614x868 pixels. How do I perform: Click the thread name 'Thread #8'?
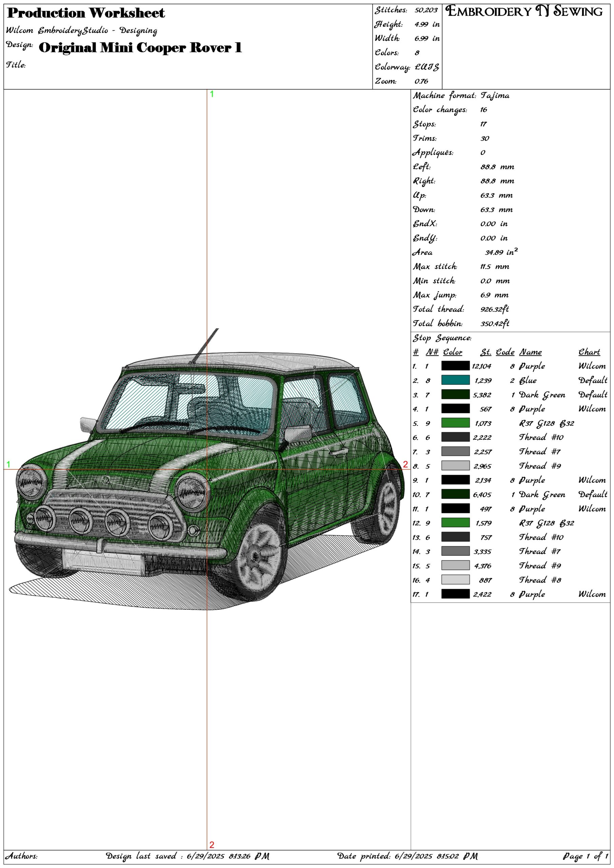pos(540,579)
